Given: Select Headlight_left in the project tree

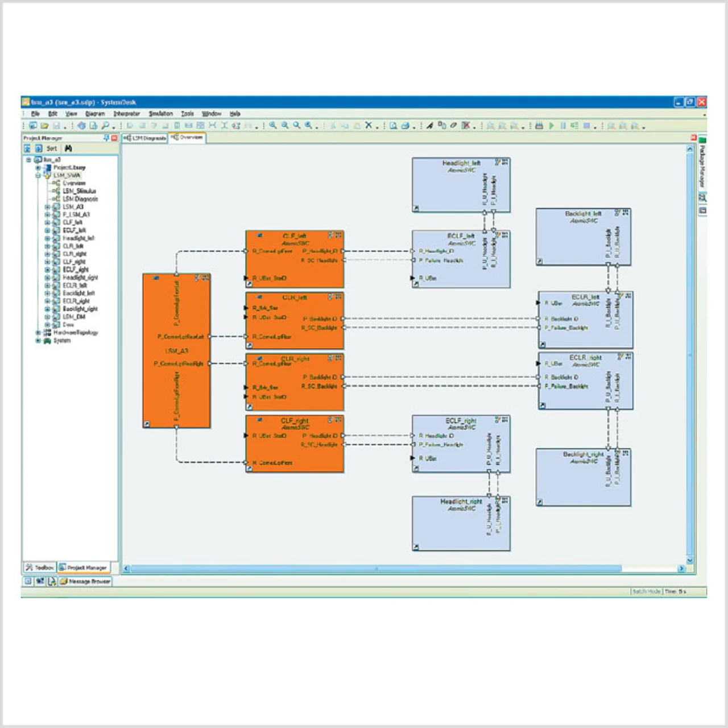Looking at the screenshot, I should [x=78, y=238].
